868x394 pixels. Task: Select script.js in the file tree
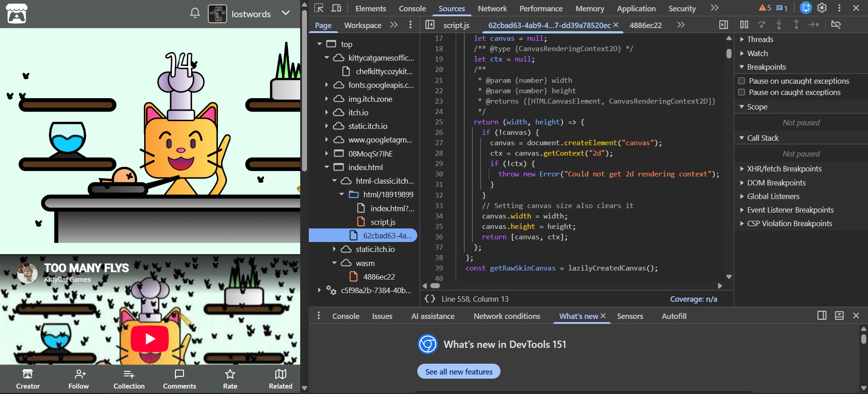(383, 222)
